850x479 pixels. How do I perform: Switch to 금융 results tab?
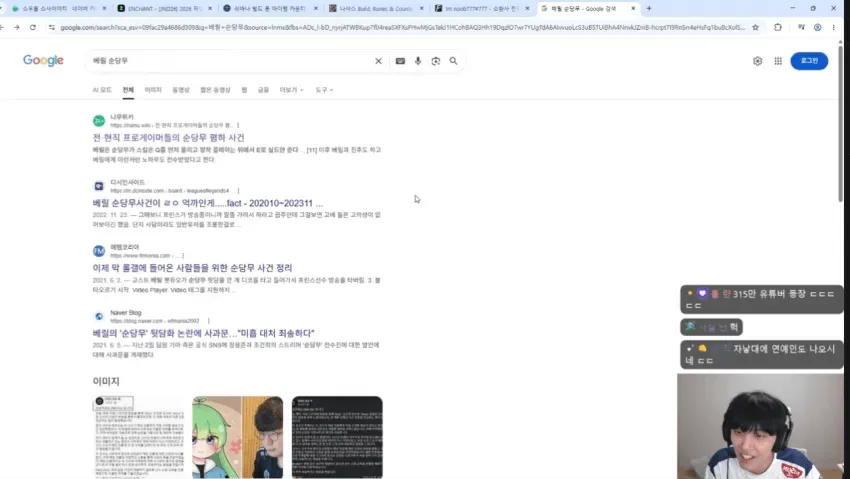pyautogui.click(x=263, y=90)
